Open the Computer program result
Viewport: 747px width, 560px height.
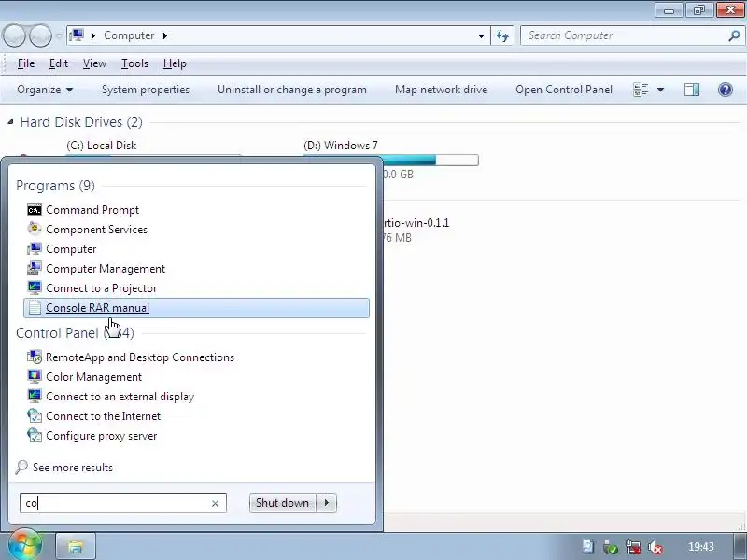[71, 249]
